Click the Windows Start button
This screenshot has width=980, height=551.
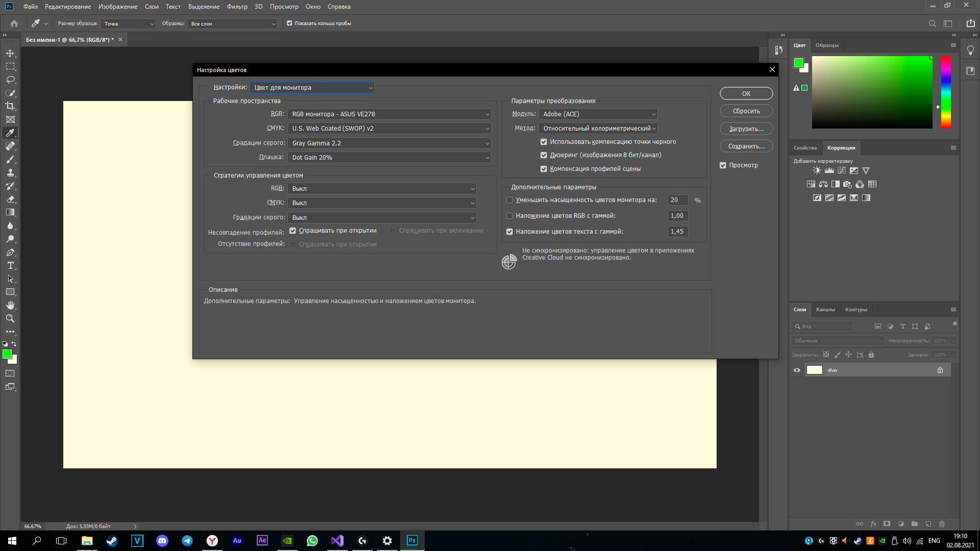coord(12,541)
